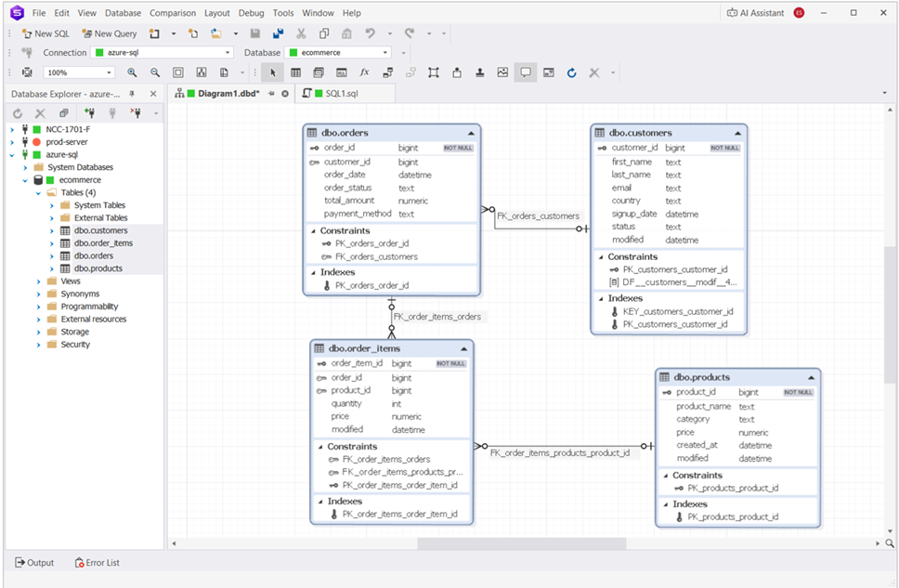The image size is (899, 588).
Task: Open the Debug menu
Action: pyautogui.click(x=251, y=13)
